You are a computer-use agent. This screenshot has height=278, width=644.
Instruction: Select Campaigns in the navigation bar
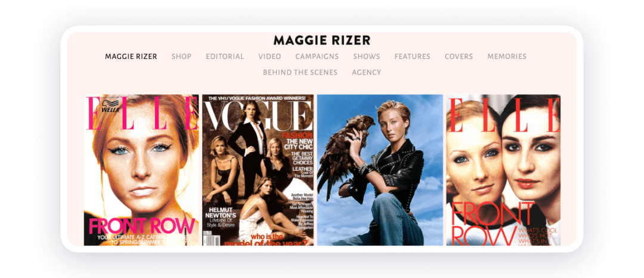317,57
